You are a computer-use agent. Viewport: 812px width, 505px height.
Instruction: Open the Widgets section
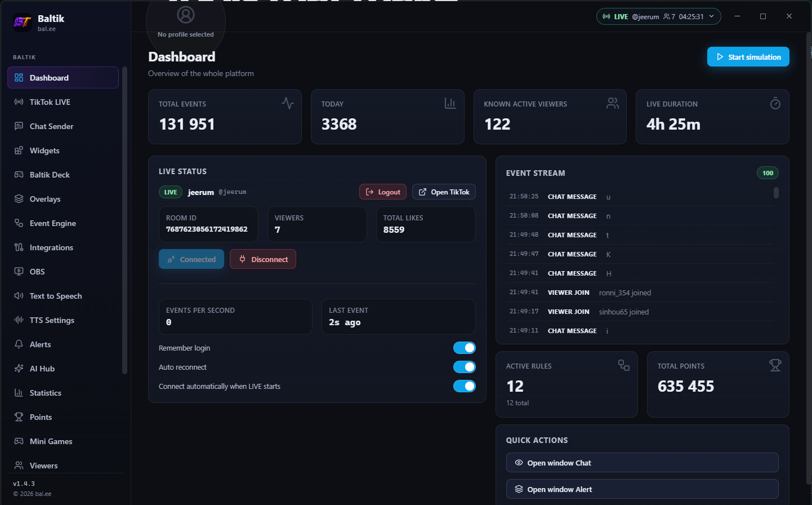click(x=63, y=150)
